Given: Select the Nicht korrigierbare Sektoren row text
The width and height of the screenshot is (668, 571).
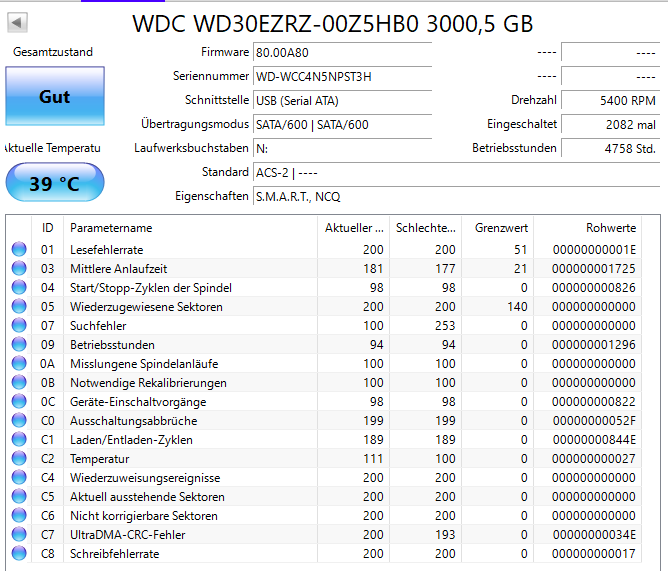Looking at the screenshot, I should coord(144,516).
